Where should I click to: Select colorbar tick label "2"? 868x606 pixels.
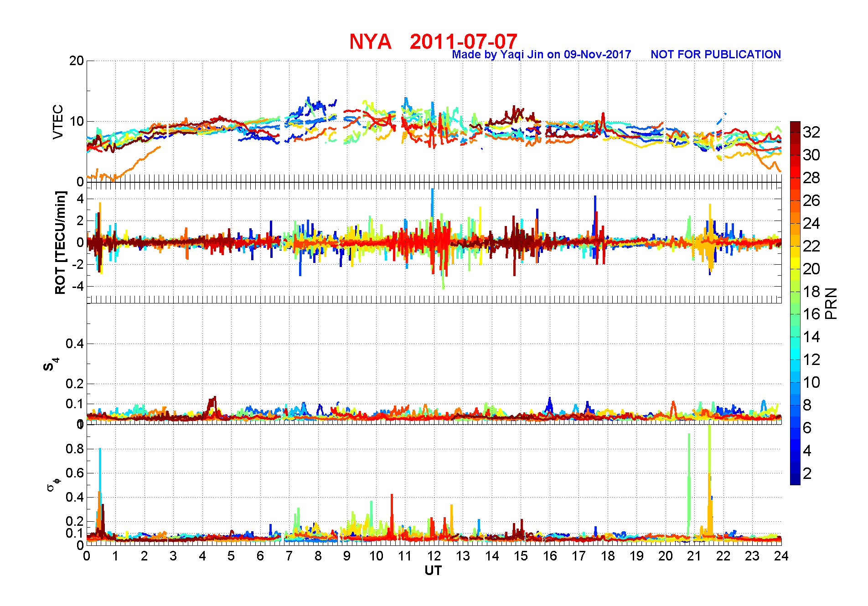807,473
